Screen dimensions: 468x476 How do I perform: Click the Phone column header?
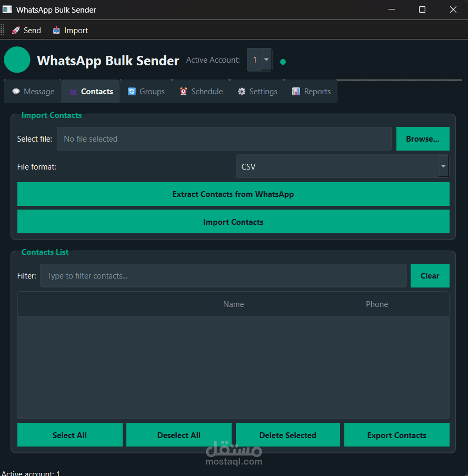pyautogui.click(x=377, y=304)
